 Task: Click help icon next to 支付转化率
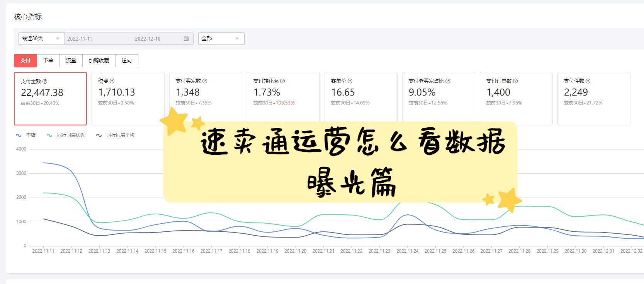tap(282, 81)
